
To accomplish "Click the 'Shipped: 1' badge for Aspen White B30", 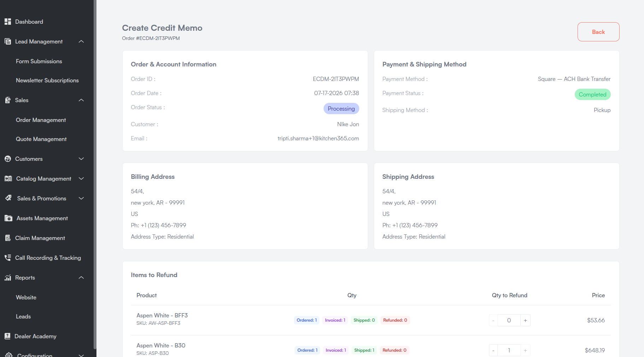I will tap(364, 350).
